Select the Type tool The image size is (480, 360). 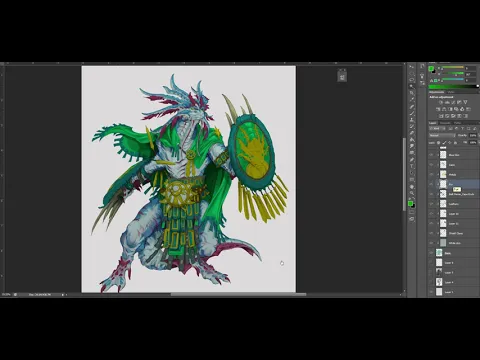click(x=412, y=166)
